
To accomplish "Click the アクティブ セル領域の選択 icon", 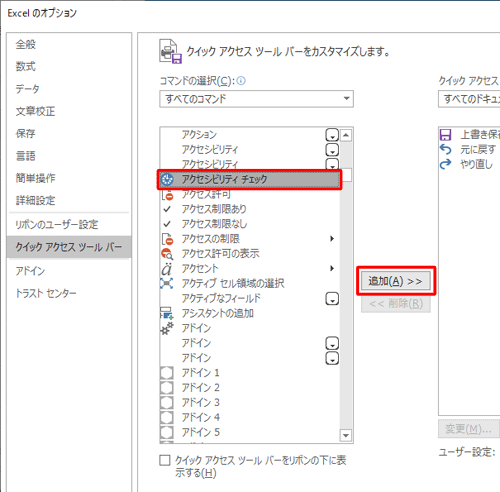I will point(167,283).
